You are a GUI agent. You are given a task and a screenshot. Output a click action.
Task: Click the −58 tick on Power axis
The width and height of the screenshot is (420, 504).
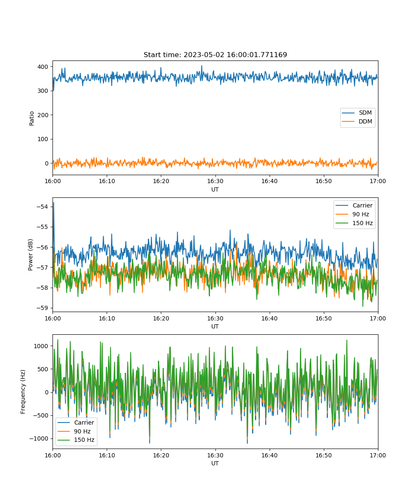click(43, 288)
